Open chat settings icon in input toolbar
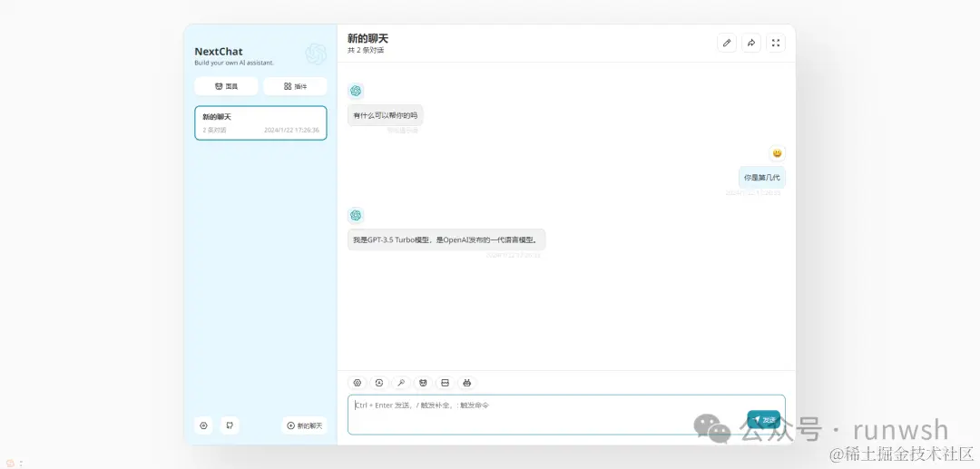The height and width of the screenshot is (469, 980). tap(358, 383)
